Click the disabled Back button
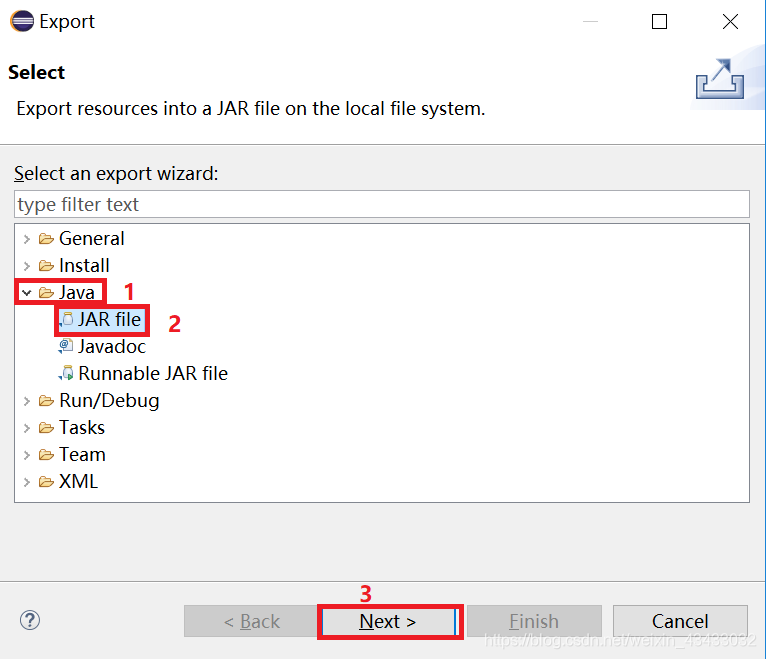766x659 pixels. click(x=252, y=621)
